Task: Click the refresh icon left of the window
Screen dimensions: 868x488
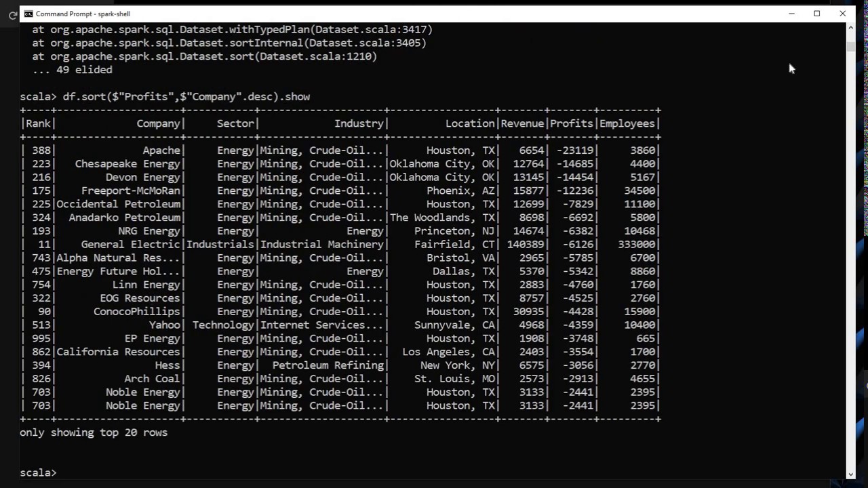Action: 12,15
